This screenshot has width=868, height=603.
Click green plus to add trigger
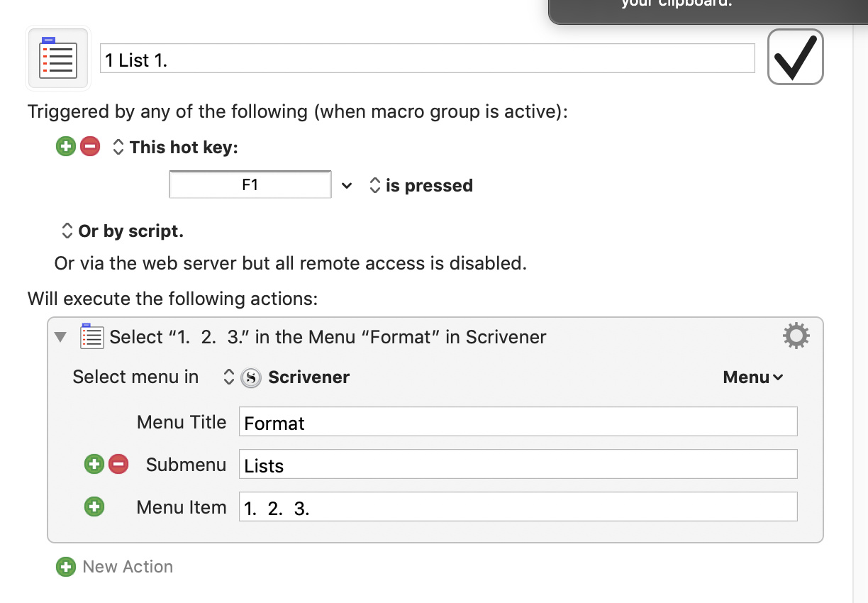(x=66, y=147)
